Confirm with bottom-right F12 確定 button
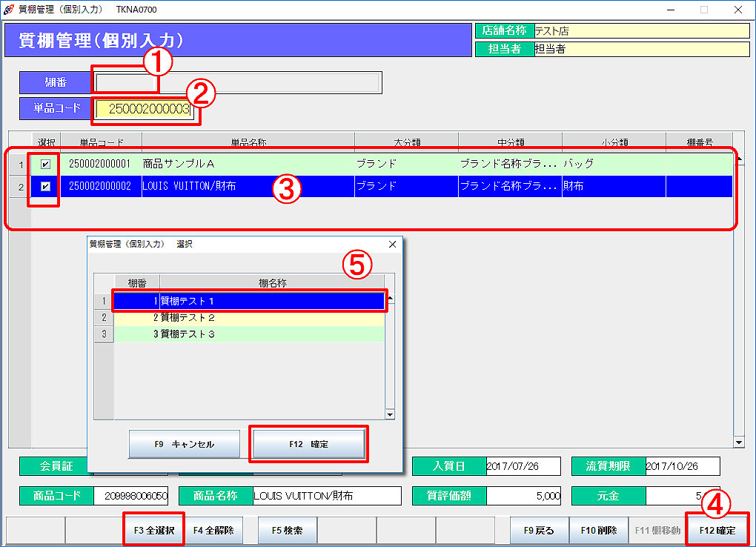 coord(717,531)
